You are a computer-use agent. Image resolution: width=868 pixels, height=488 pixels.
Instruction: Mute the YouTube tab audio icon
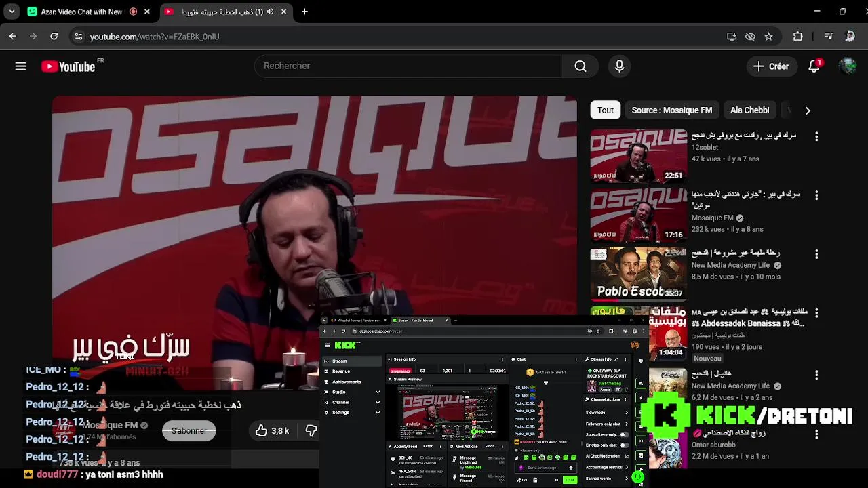[x=270, y=12]
